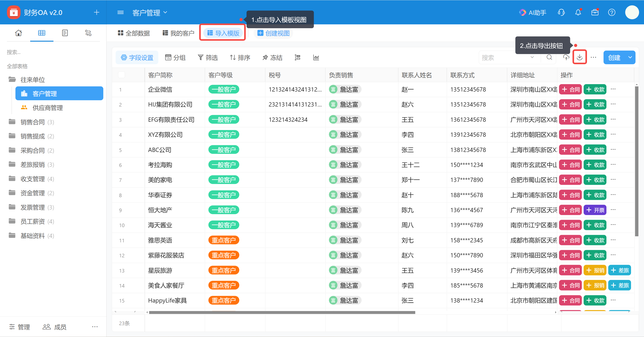
Task: Click the 分组 group button
Action: point(175,58)
